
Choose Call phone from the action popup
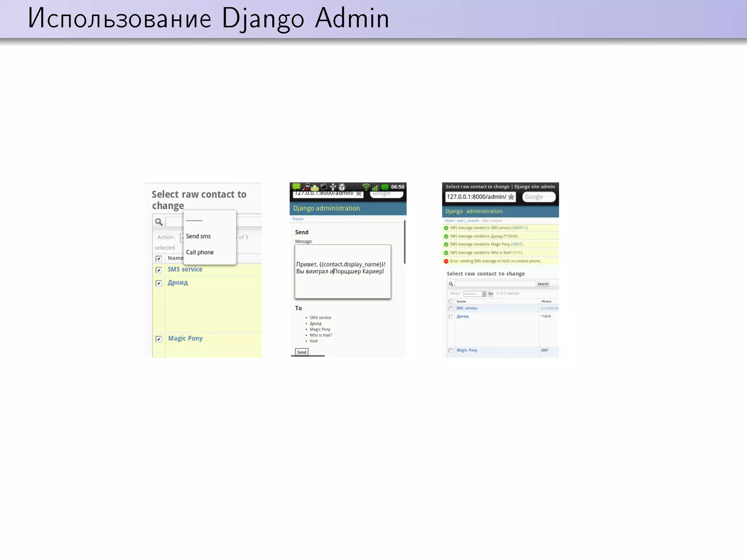(x=210, y=252)
